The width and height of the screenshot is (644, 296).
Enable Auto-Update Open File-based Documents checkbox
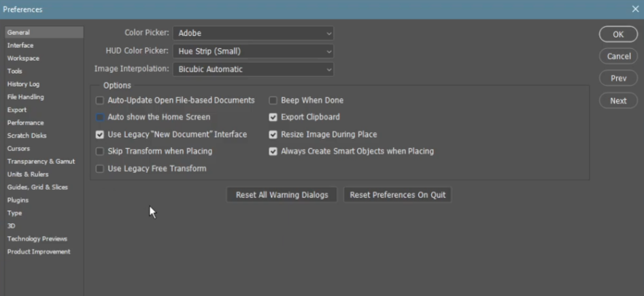100,101
